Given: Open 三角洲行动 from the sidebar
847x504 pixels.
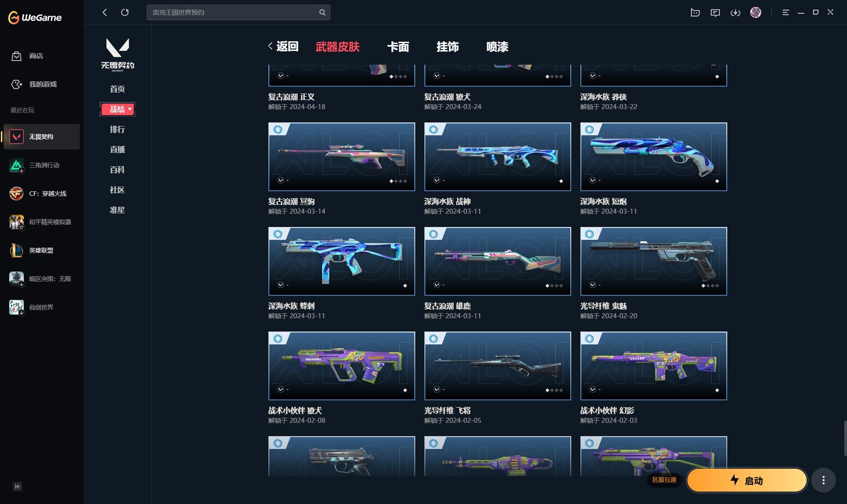Looking at the screenshot, I should [41, 165].
